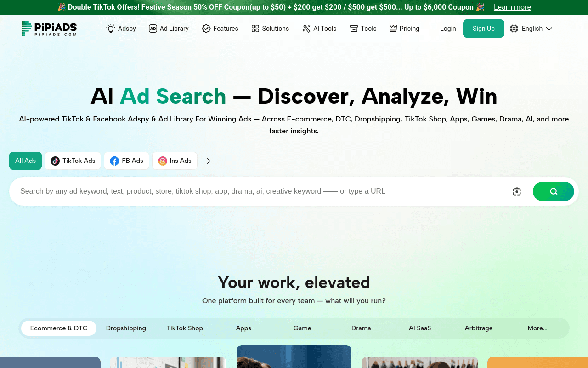Select the Ins Ads filter
The width and height of the screenshot is (588, 368).
click(x=175, y=161)
